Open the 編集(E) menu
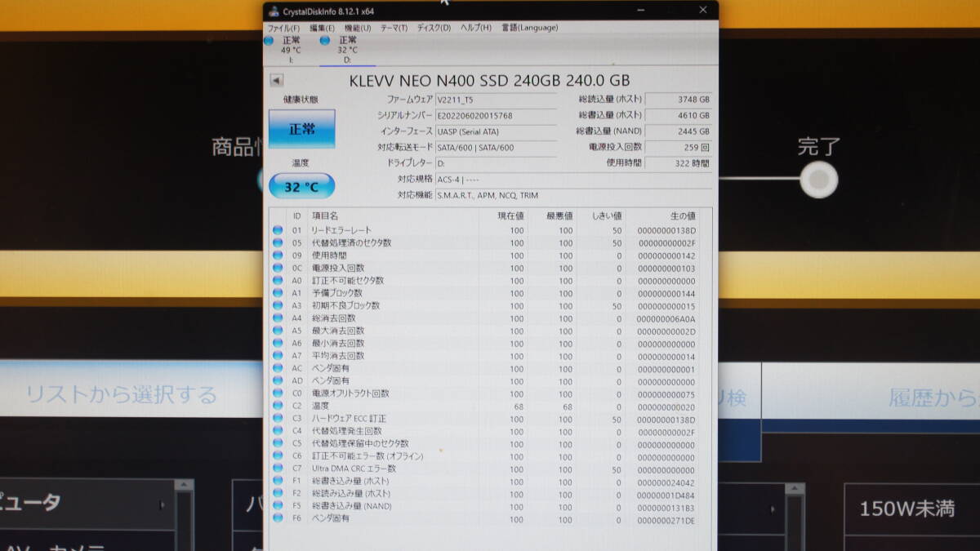Screen dimensions: 980x551 coord(322,28)
